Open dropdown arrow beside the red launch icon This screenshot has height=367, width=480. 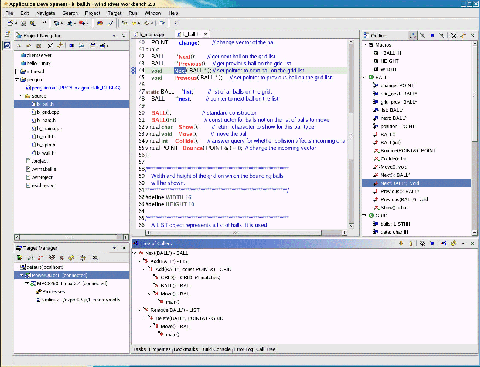87,23
